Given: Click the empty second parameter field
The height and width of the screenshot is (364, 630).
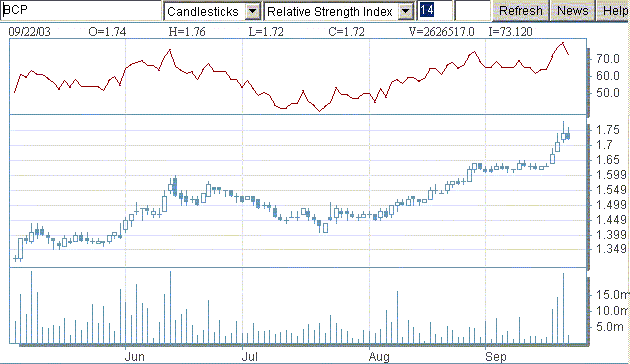Looking at the screenshot, I should (472, 11).
